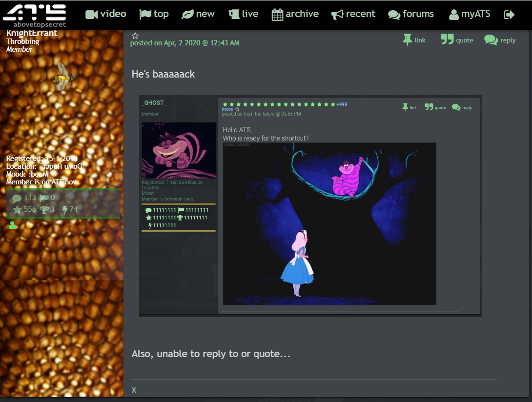Click 'Registered: Time is an illusion' text

[x=172, y=182]
